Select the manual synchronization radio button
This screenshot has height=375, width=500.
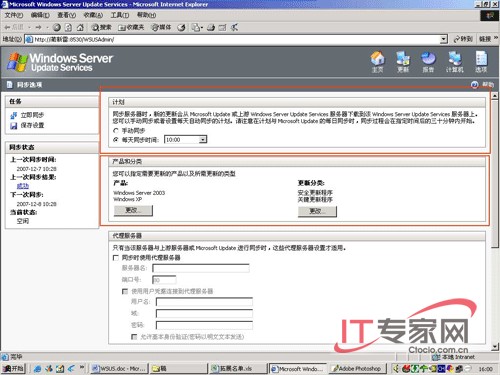(x=116, y=131)
